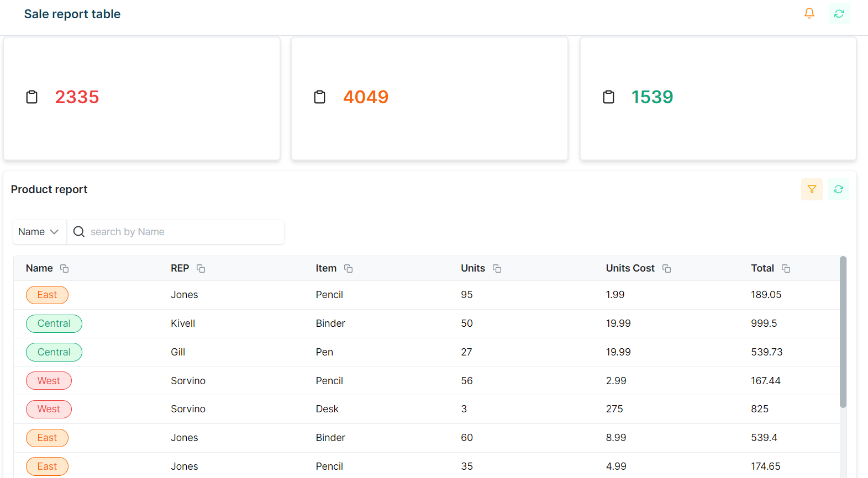Copy the REP column icon
Screen dimensions: 868x478
201,268
